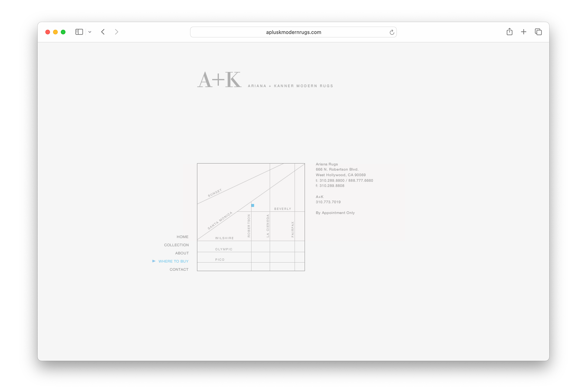Focus the address bar apluskmodernrugs.com
The width and height of the screenshot is (588, 392).
pyautogui.click(x=293, y=32)
